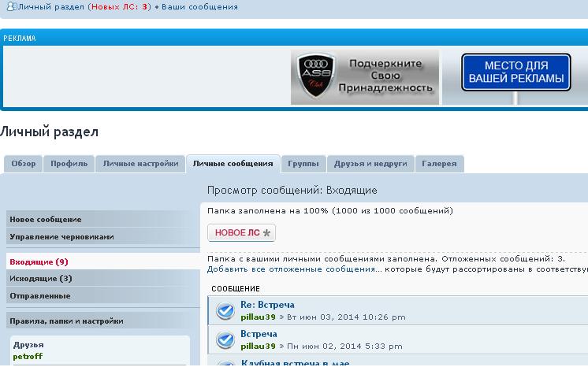The height and width of the screenshot is (367, 588).
Task: Open the Исходящие (3) folder
Action: pos(41,279)
